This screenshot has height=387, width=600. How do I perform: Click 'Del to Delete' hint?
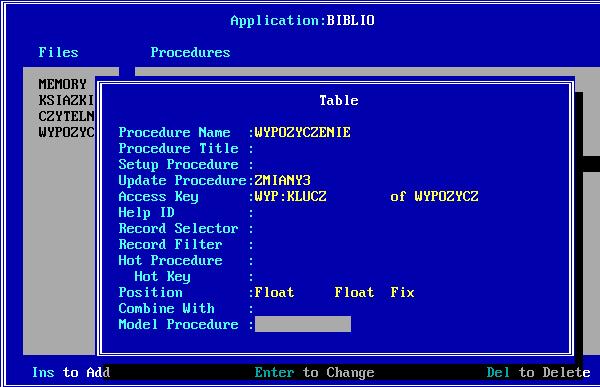(x=538, y=372)
